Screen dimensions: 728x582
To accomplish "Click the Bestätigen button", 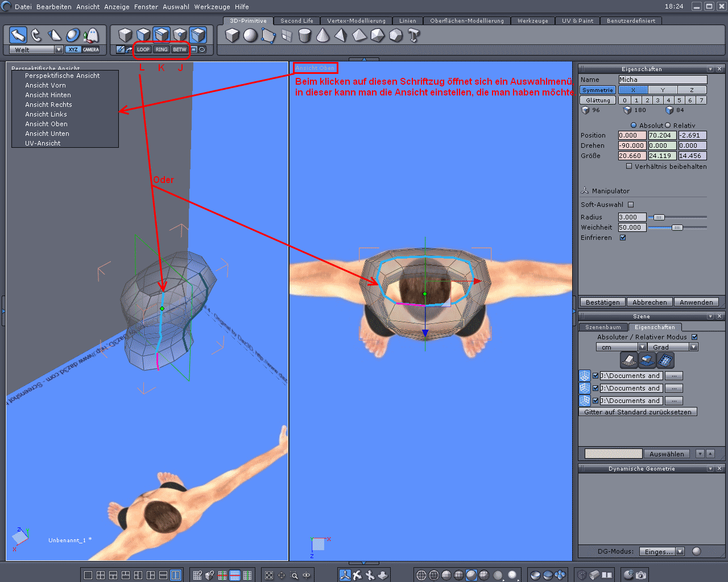I will point(602,302).
